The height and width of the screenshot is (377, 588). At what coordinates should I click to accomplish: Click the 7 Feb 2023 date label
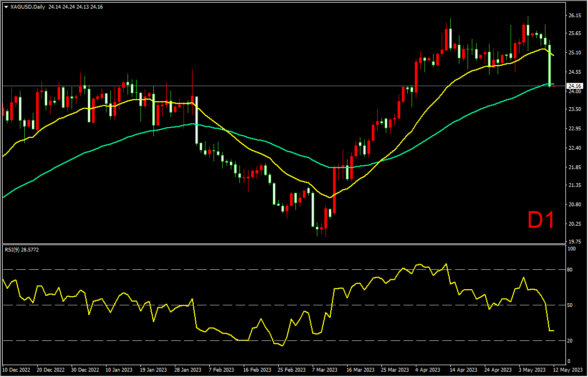pos(222,369)
